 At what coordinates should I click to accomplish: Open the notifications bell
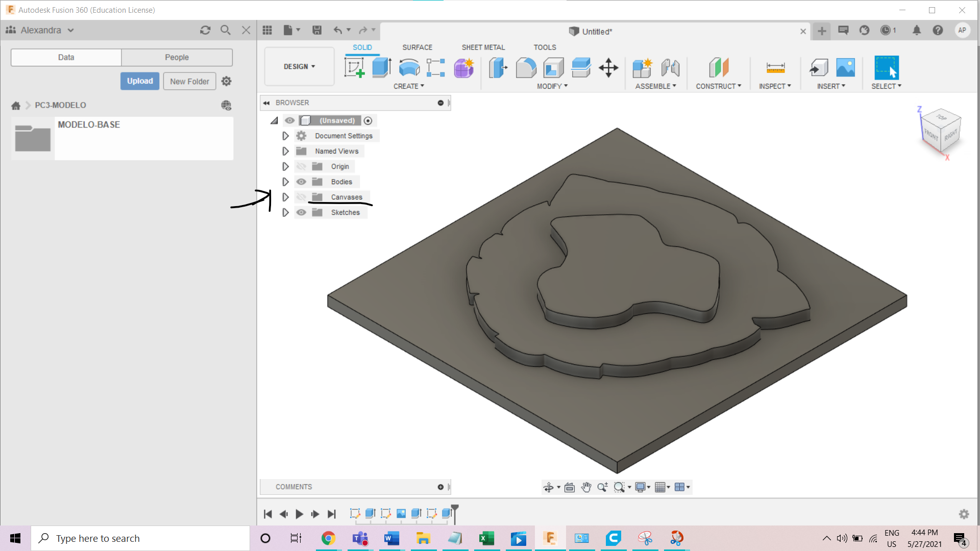[917, 30]
